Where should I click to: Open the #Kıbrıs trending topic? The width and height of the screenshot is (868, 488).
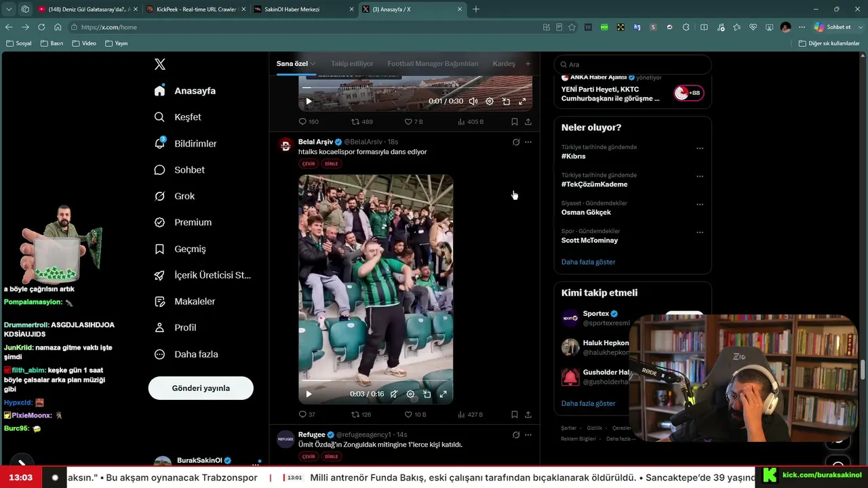(x=573, y=157)
